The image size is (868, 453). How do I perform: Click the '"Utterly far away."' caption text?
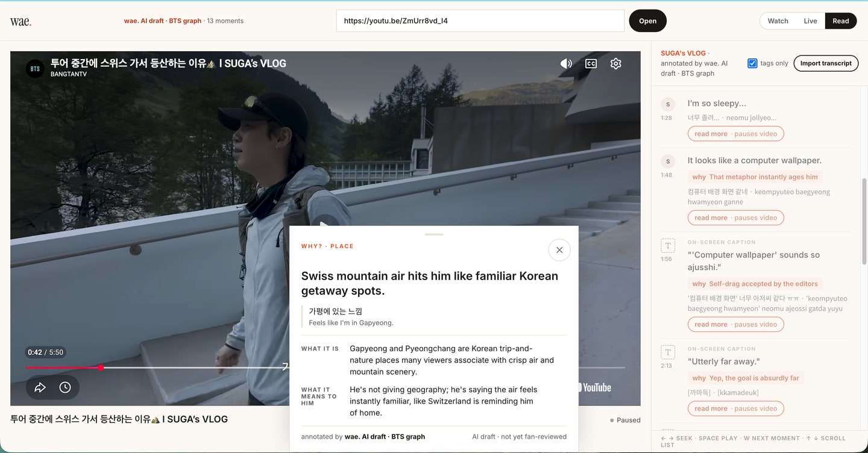[x=723, y=361]
